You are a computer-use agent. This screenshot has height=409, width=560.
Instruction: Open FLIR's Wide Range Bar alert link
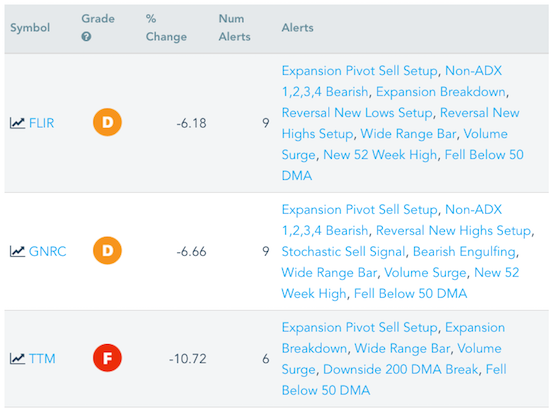point(408,134)
